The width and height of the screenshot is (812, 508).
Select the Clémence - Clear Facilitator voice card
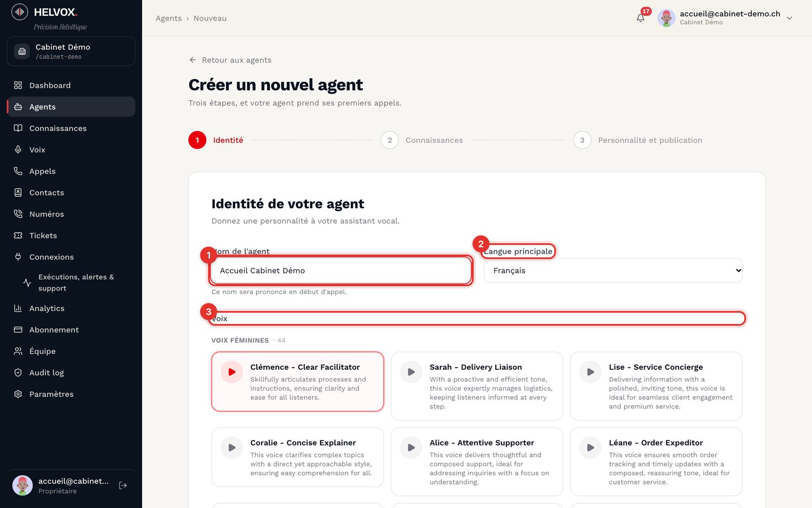pyautogui.click(x=297, y=382)
